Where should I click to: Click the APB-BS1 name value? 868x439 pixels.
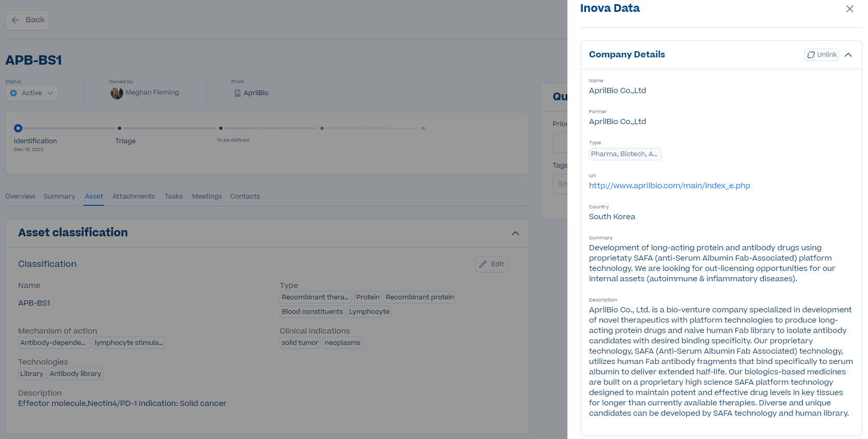click(34, 303)
